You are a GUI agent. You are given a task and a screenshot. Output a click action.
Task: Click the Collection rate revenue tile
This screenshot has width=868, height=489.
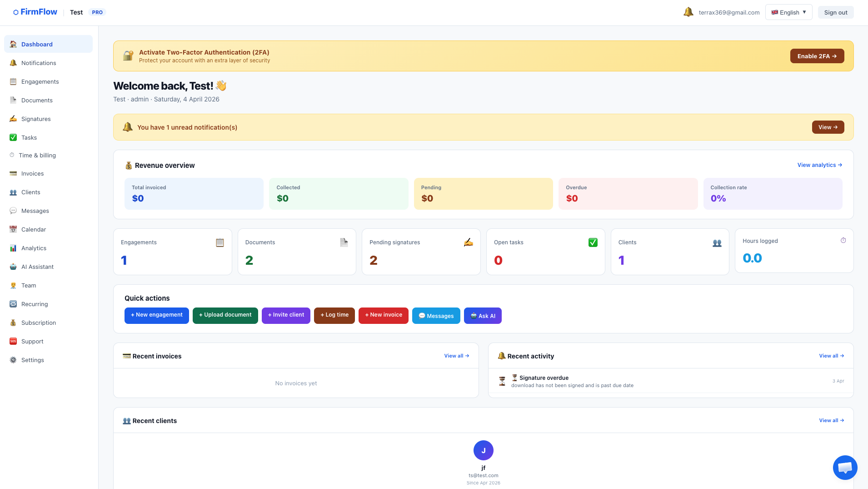[773, 194]
